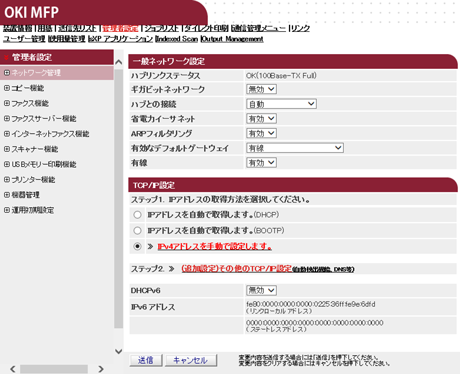Open the (追加設定)その他のTCP/IP設定 link

(237, 269)
